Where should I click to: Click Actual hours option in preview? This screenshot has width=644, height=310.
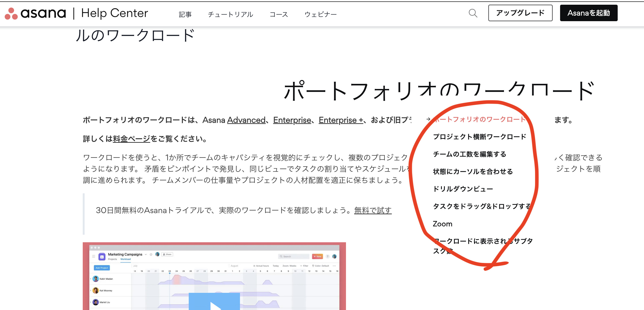(261, 266)
